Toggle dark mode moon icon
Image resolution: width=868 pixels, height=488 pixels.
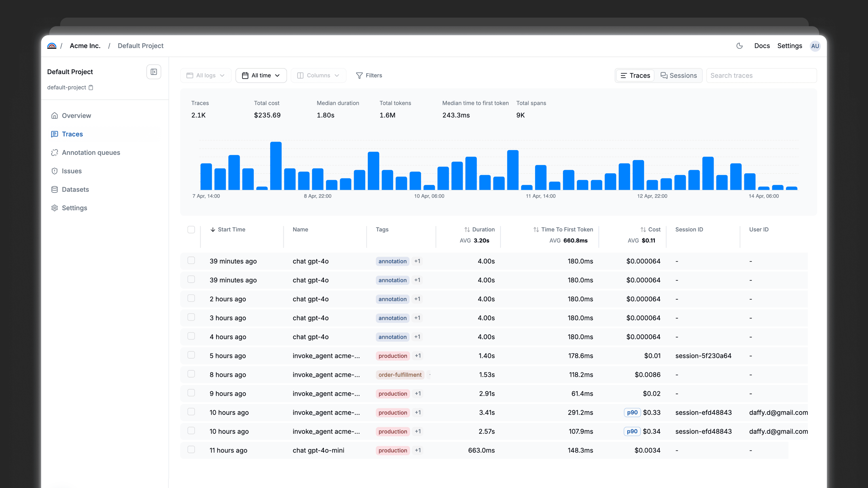[x=739, y=46]
